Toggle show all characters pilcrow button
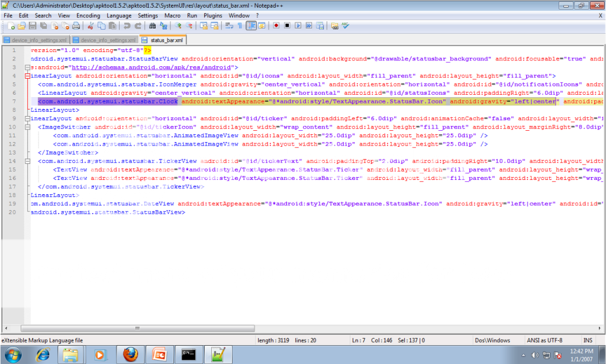Viewport: 606px width, 364px height. (240, 26)
